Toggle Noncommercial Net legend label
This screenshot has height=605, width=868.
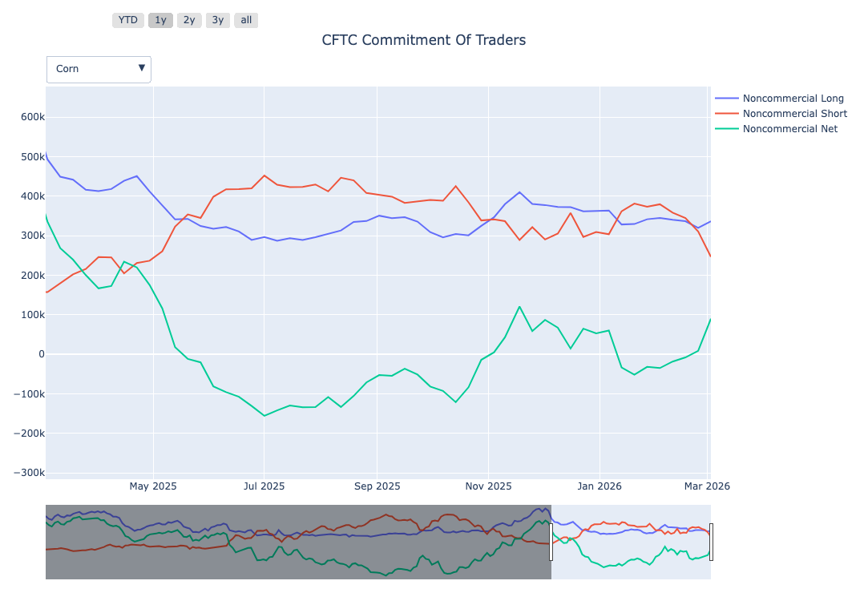tap(789, 128)
